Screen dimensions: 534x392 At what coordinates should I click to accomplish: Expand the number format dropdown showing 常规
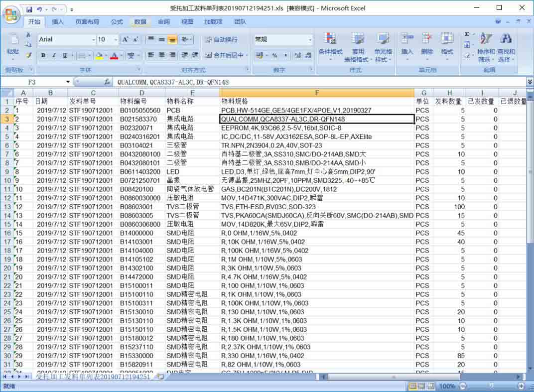pos(310,39)
